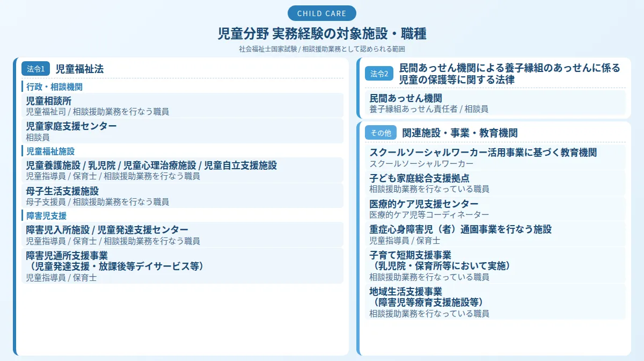Click the その他 badge
Image resolution: width=644 pixels, height=361 pixels.
(x=380, y=133)
